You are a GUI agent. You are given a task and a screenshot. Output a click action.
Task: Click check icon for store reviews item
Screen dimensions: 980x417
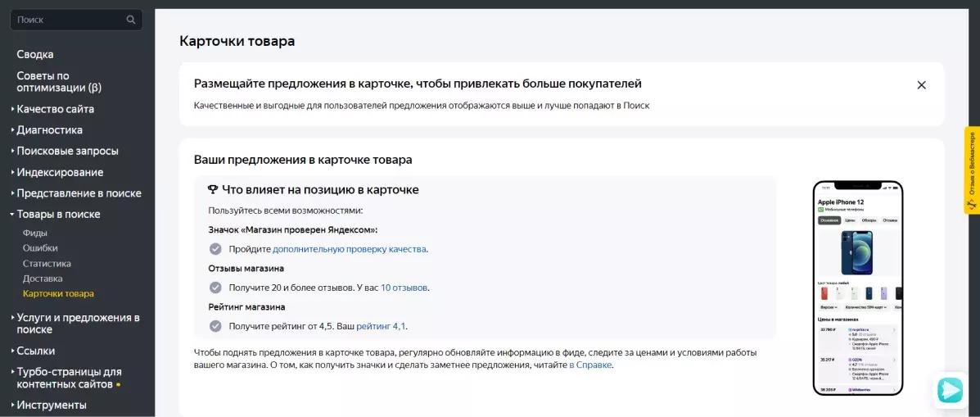[215, 288]
